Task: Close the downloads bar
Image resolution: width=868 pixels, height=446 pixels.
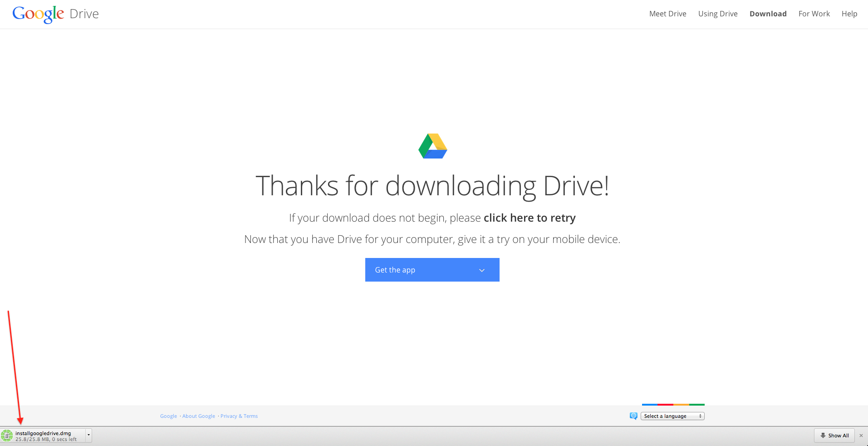Action: click(x=861, y=436)
